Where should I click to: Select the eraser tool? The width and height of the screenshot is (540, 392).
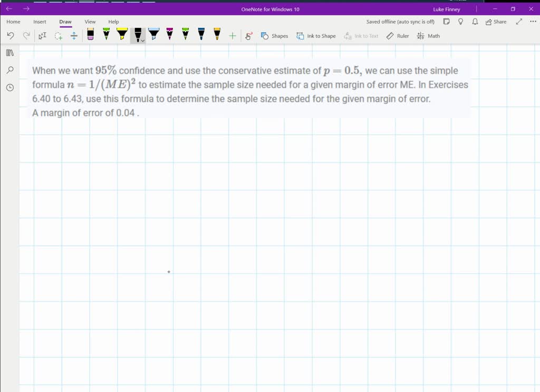(x=90, y=35)
